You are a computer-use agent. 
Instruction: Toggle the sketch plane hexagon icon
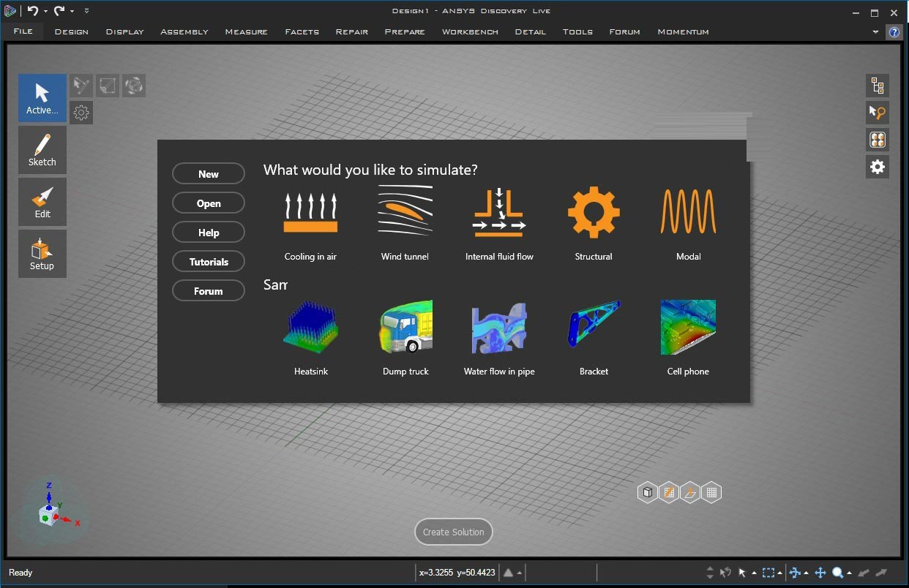click(689, 492)
